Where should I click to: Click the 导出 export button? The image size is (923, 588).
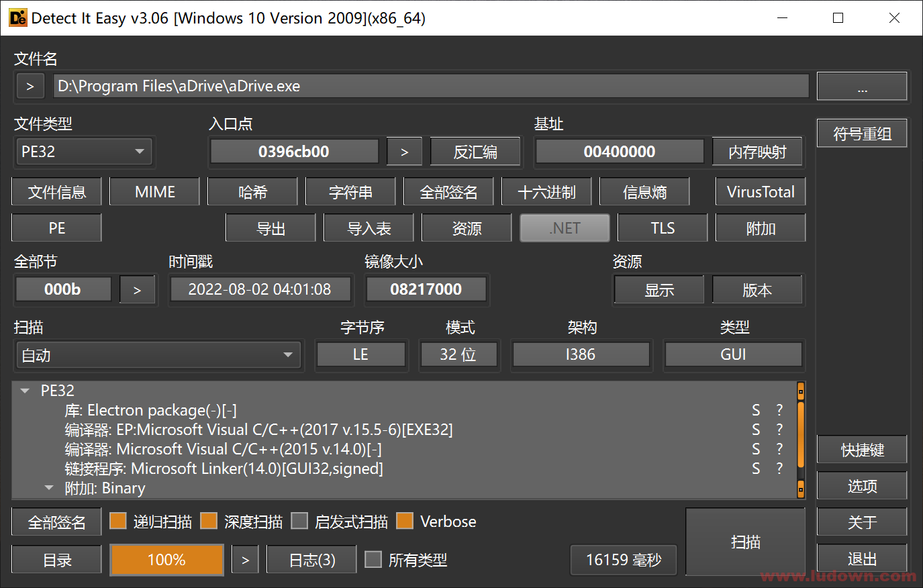pyautogui.click(x=271, y=228)
